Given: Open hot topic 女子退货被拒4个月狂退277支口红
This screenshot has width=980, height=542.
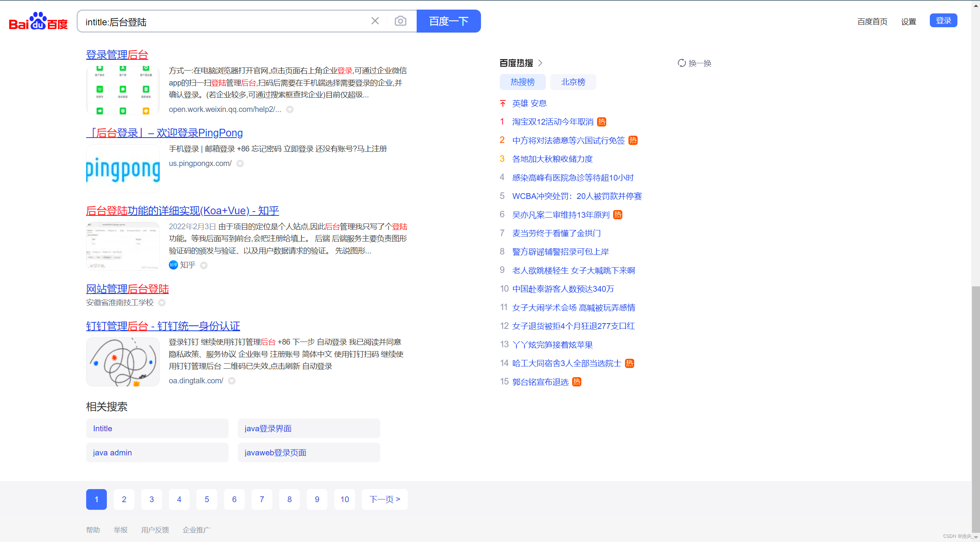Looking at the screenshot, I should point(574,326).
